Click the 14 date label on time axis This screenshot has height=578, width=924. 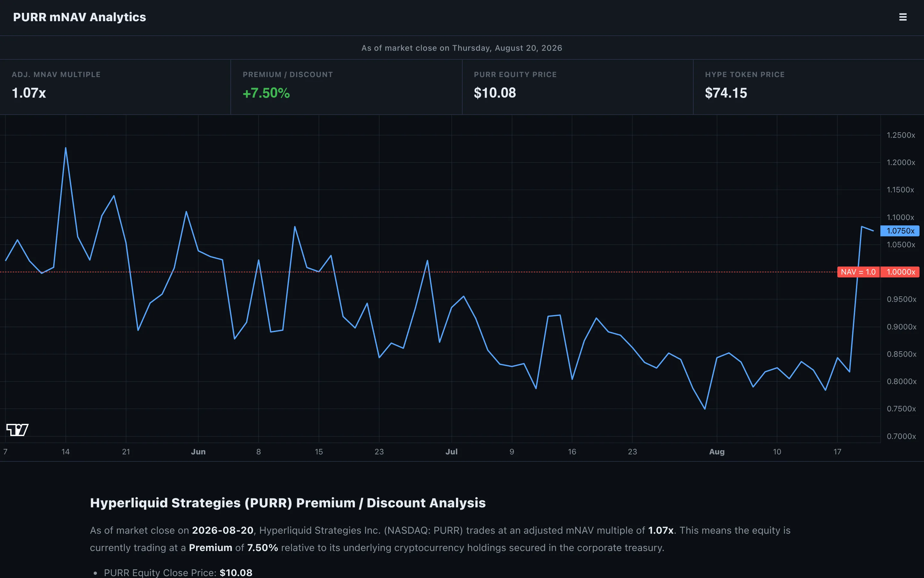tap(66, 452)
